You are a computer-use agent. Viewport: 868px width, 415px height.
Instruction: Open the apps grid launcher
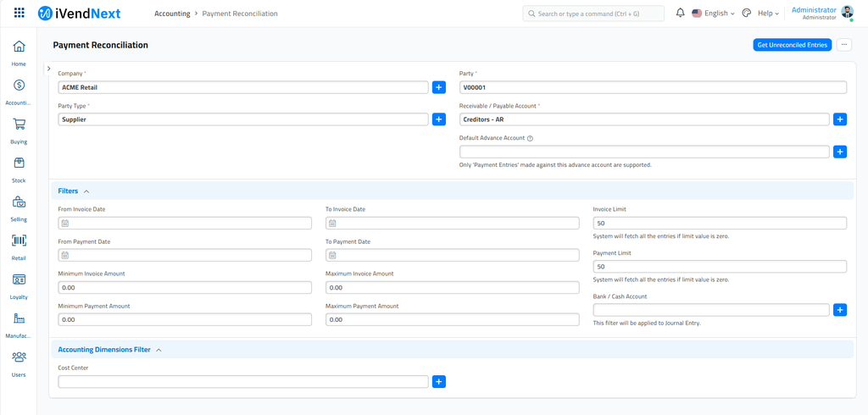pos(19,13)
